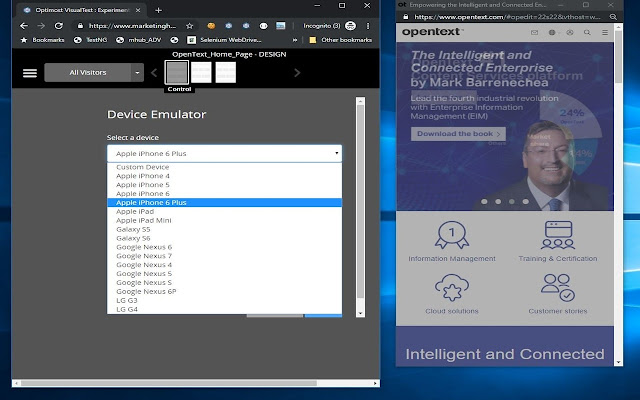Open the globe language icon on opentext
640x400 pixels.
pos(552,32)
